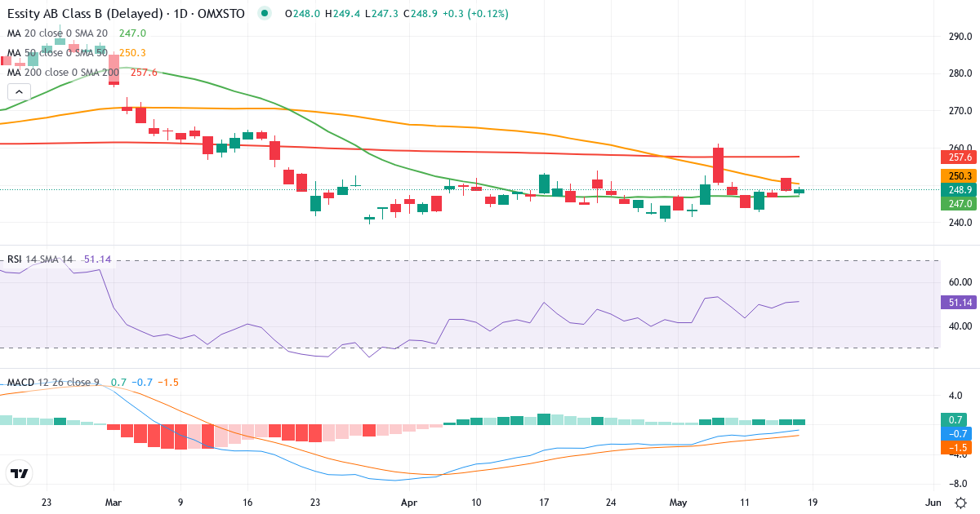Screen dimensions: 980x514
Task: Click the red 257.6 MA price label
Action: [x=959, y=157]
